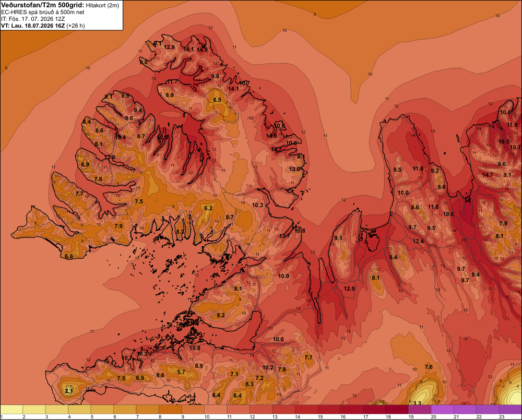This screenshot has width=522, height=420.
Task: Click the 2.1 temperature label on glacier
Action: tap(69, 391)
